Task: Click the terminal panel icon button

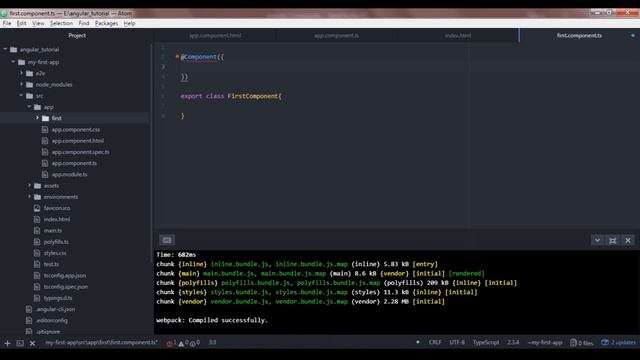Action: 167,240
